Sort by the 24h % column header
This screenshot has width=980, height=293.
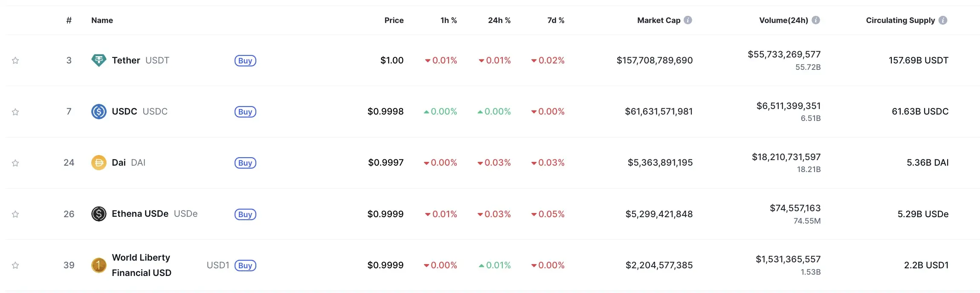click(499, 20)
